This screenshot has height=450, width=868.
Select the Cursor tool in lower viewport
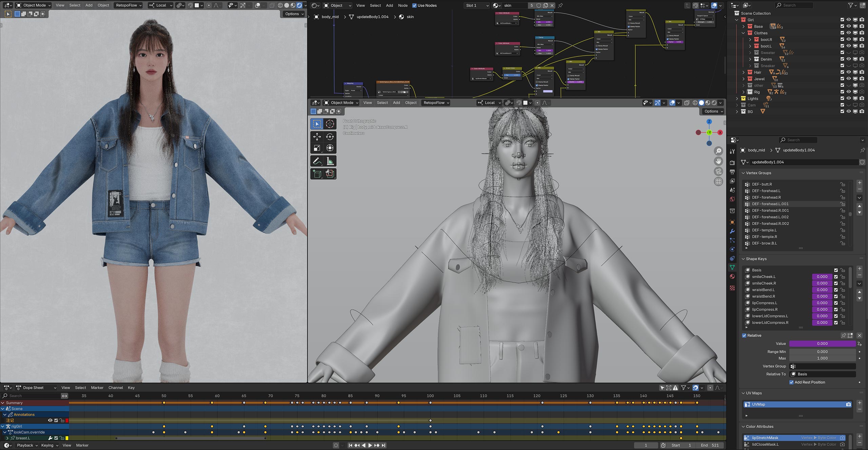pos(330,124)
